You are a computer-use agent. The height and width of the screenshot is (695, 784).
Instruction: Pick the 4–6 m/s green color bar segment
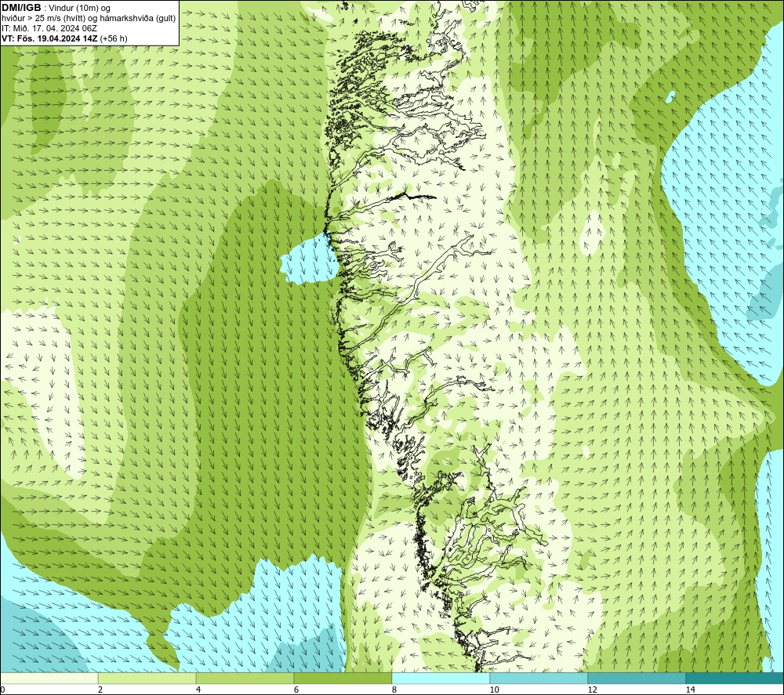pyautogui.click(x=245, y=678)
